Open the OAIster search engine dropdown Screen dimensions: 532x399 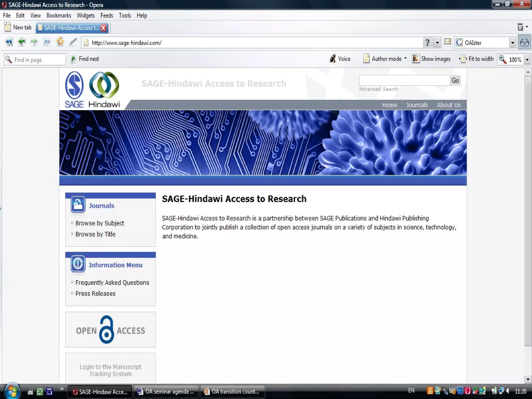point(512,43)
